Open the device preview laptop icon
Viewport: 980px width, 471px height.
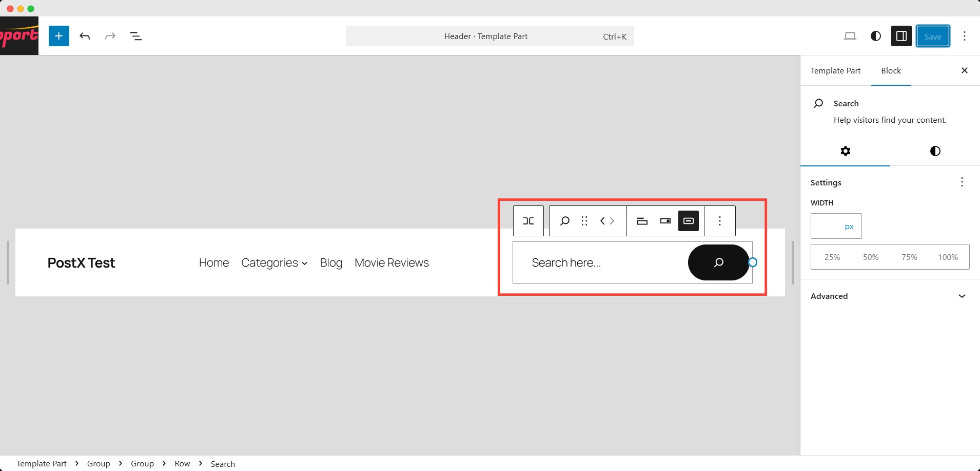850,36
